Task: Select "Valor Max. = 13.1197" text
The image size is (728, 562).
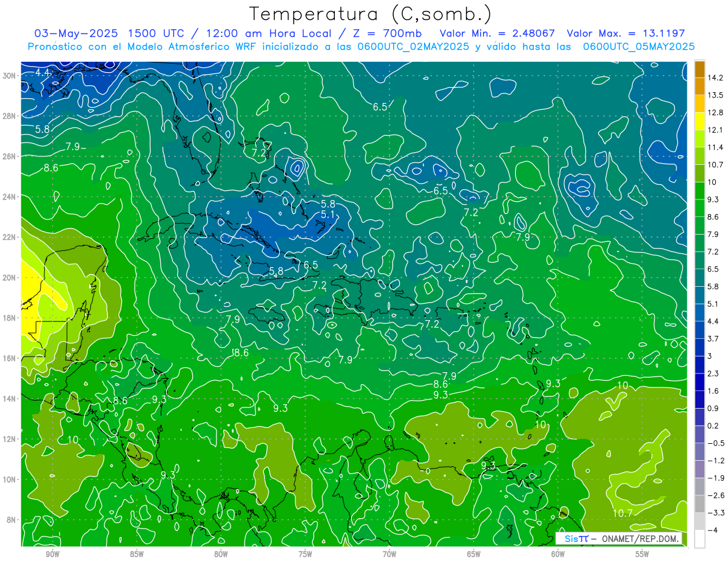Action: [625, 33]
